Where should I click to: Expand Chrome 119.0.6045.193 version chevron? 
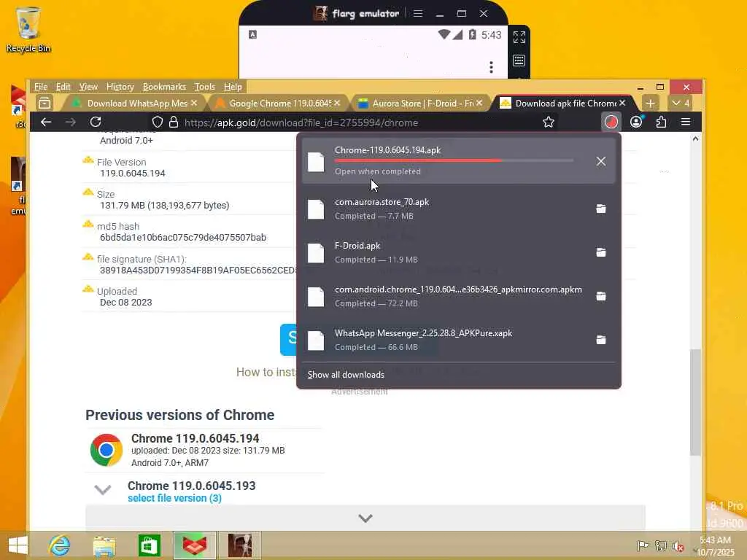coord(103,489)
